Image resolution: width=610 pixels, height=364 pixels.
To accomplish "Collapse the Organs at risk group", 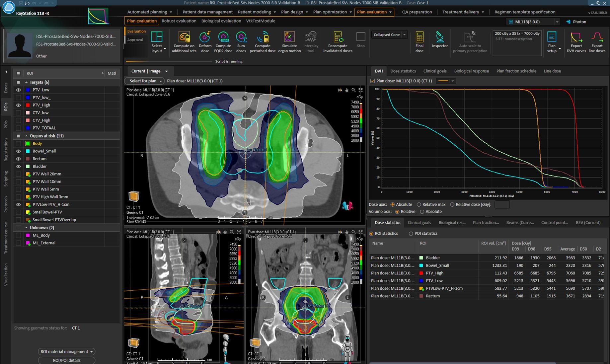I will pyautogui.click(x=27, y=136).
